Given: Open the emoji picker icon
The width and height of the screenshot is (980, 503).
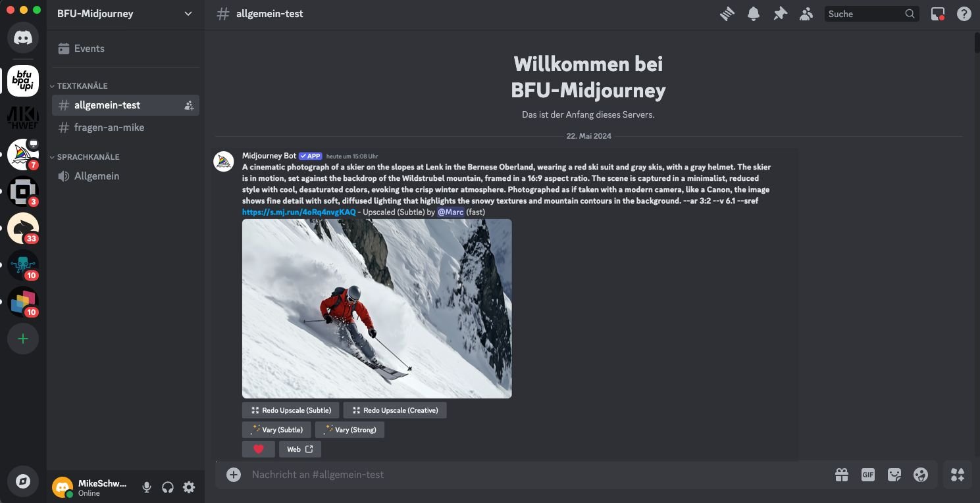Looking at the screenshot, I should pos(921,475).
